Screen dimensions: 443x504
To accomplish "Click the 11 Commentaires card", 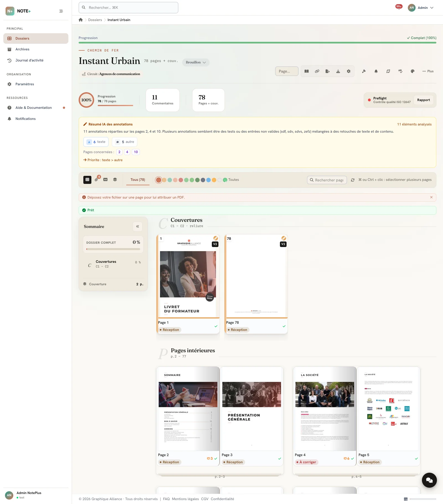I will (x=163, y=100).
